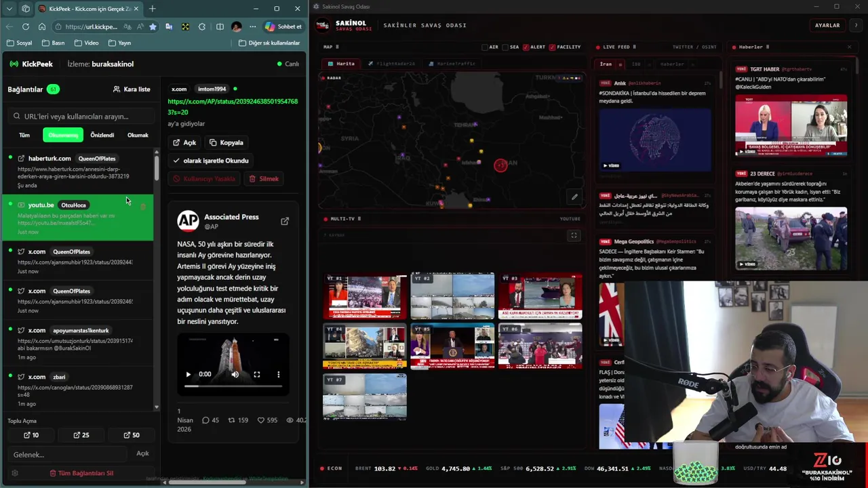Viewport: 868px width, 488px height.
Task: Open the tweet video more-options menu
Action: (x=278, y=374)
